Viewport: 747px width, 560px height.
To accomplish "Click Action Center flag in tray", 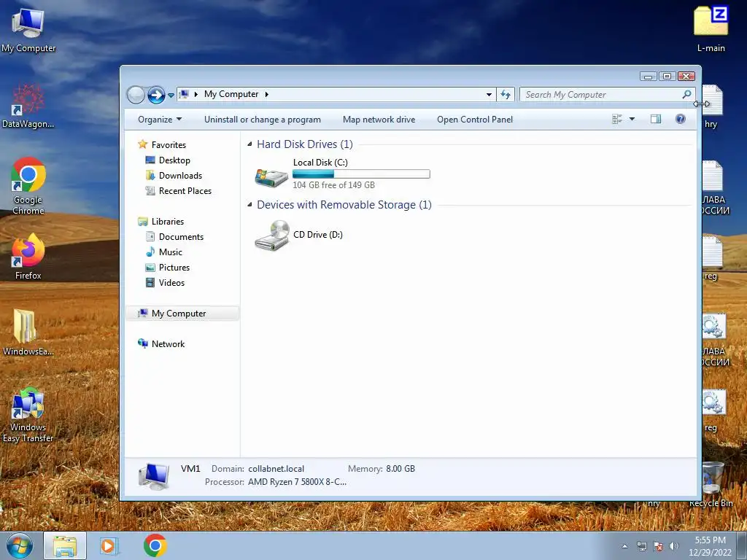I will (x=659, y=546).
